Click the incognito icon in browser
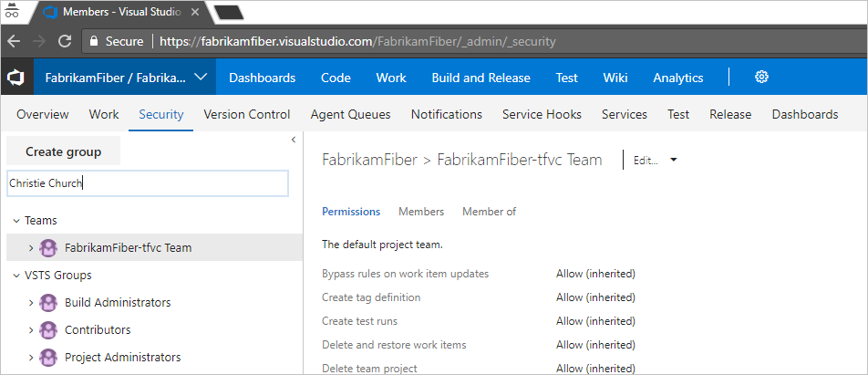The width and height of the screenshot is (868, 375). tap(12, 11)
